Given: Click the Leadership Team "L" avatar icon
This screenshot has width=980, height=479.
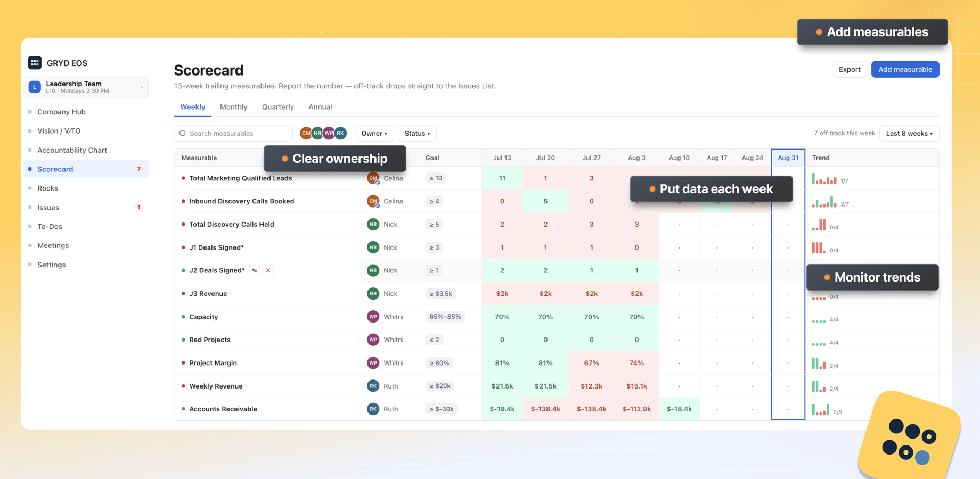Looking at the screenshot, I should point(35,87).
